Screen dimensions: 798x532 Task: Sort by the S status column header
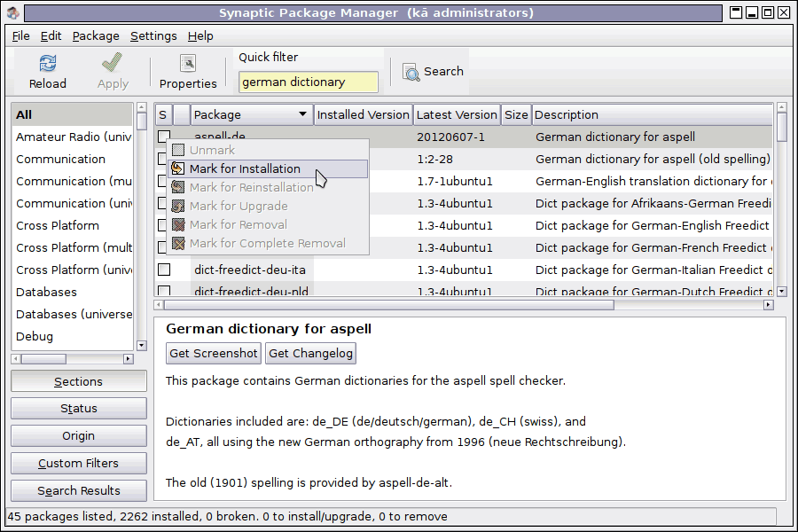point(163,114)
